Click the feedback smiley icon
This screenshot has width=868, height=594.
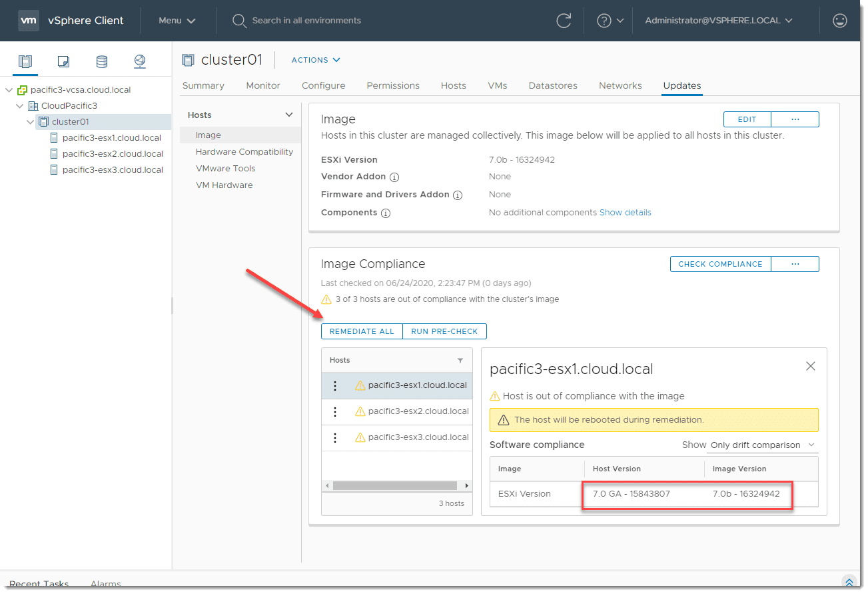840,21
